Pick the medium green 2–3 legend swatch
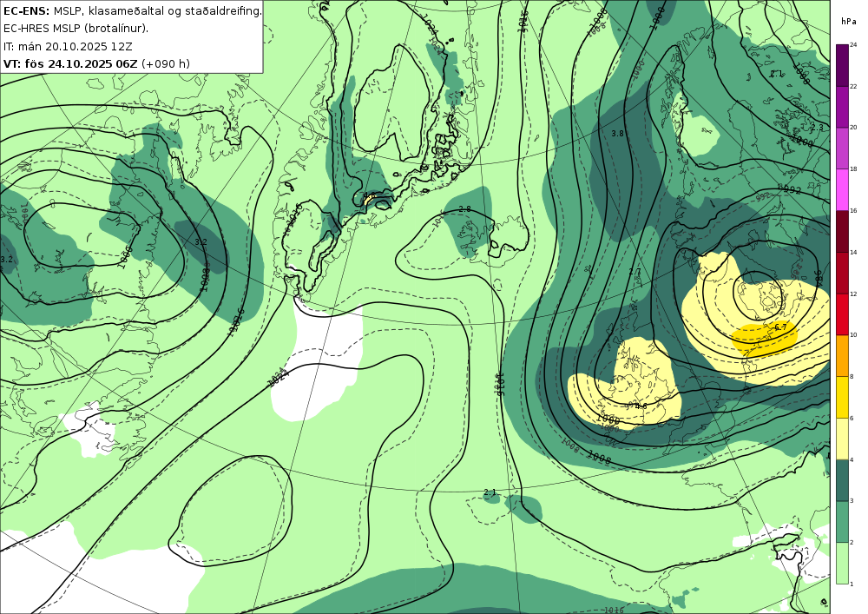 842,522
